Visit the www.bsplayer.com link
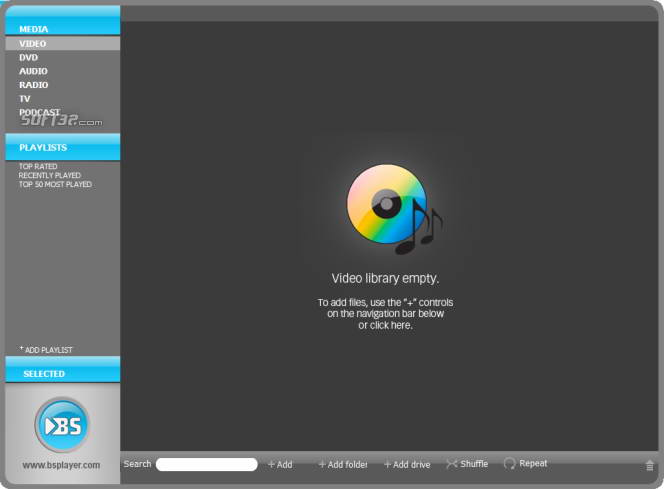 click(61, 465)
